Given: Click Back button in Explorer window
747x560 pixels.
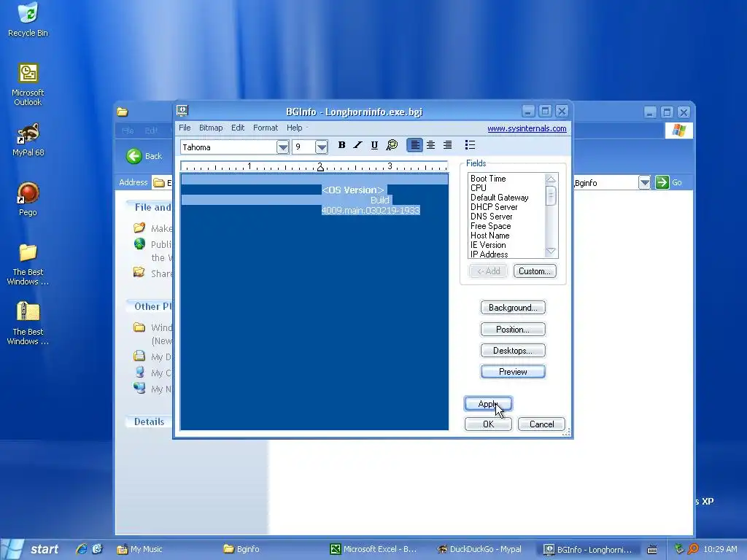Looking at the screenshot, I should pyautogui.click(x=144, y=156).
